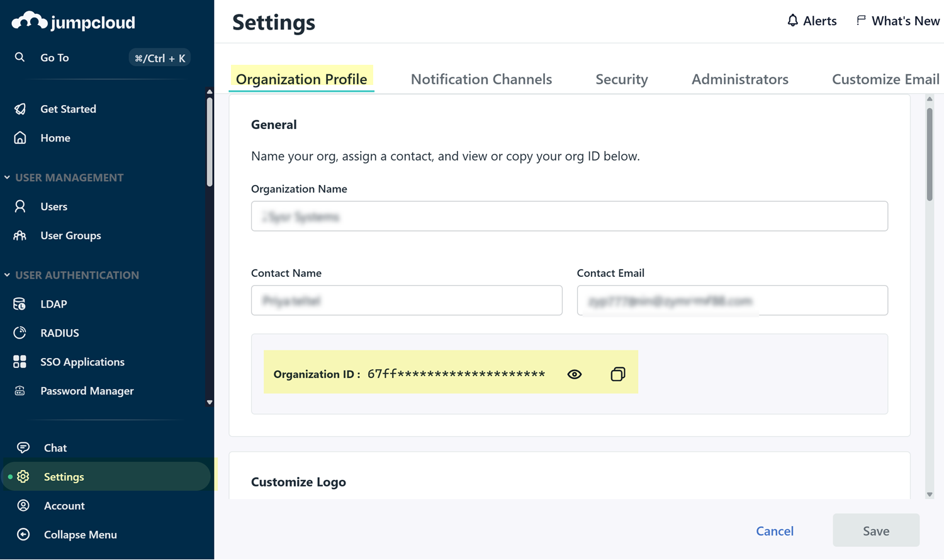Open the Chat bubble icon
The height and width of the screenshot is (560, 944).
23,447
